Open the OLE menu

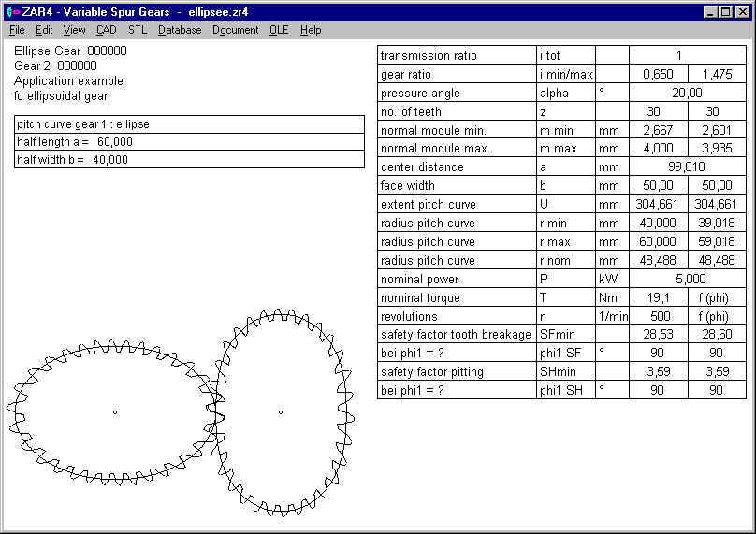click(279, 30)
